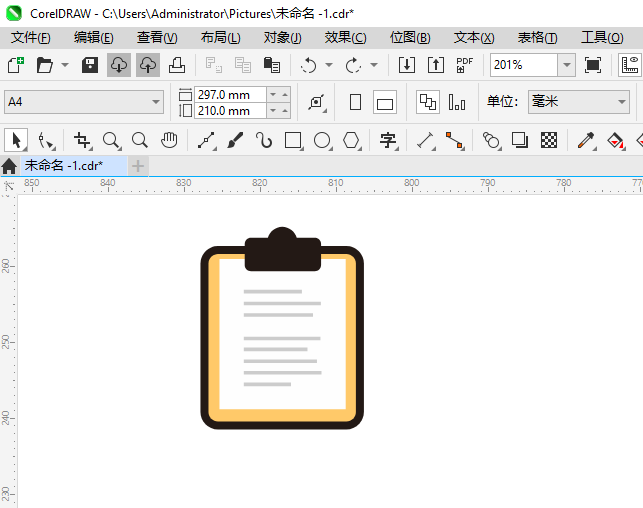Set landscape page orientation
The height and width of the screenshot is (508, 643).
click(385, 102)
